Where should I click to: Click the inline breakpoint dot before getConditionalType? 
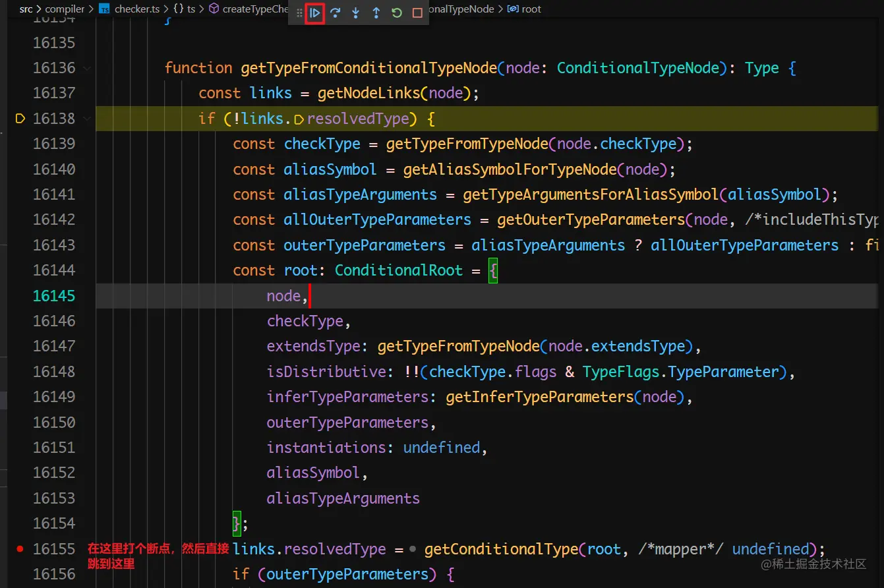coord(413,549)
